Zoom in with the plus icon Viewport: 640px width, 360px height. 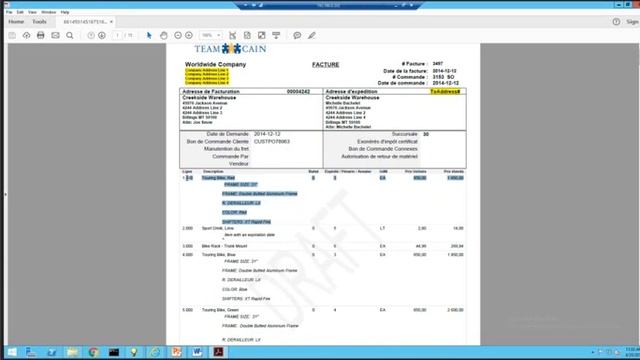[x=189, y=36]
